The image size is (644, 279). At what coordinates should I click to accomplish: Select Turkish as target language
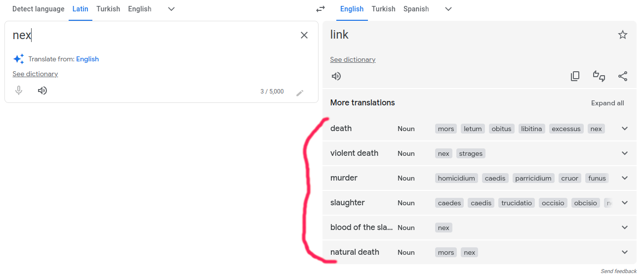tap(384, 9)
